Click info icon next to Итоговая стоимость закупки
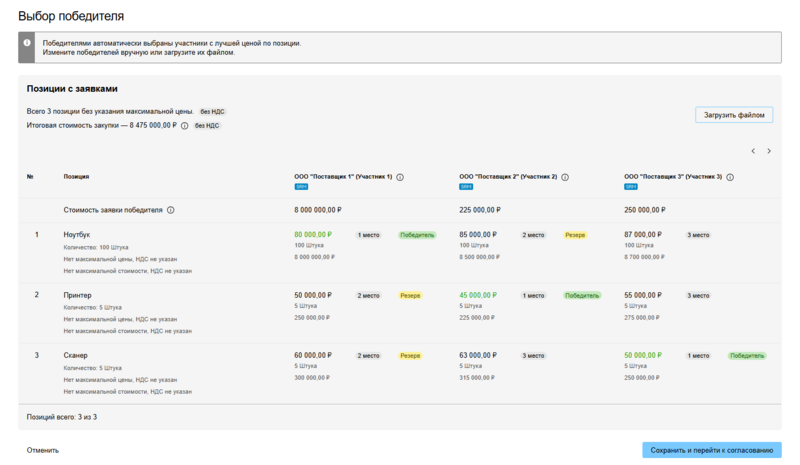This screenshot has height=465, width=800. (185, 126)
